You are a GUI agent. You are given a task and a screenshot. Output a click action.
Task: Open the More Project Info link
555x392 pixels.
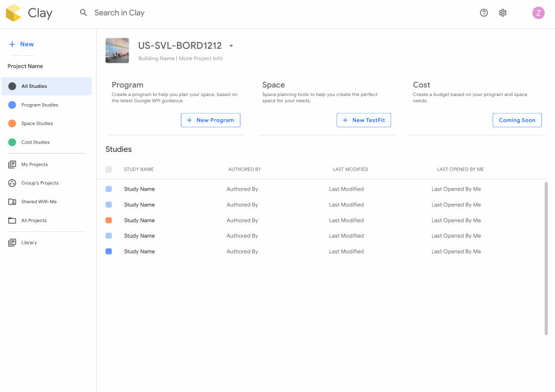coord(202,58)
